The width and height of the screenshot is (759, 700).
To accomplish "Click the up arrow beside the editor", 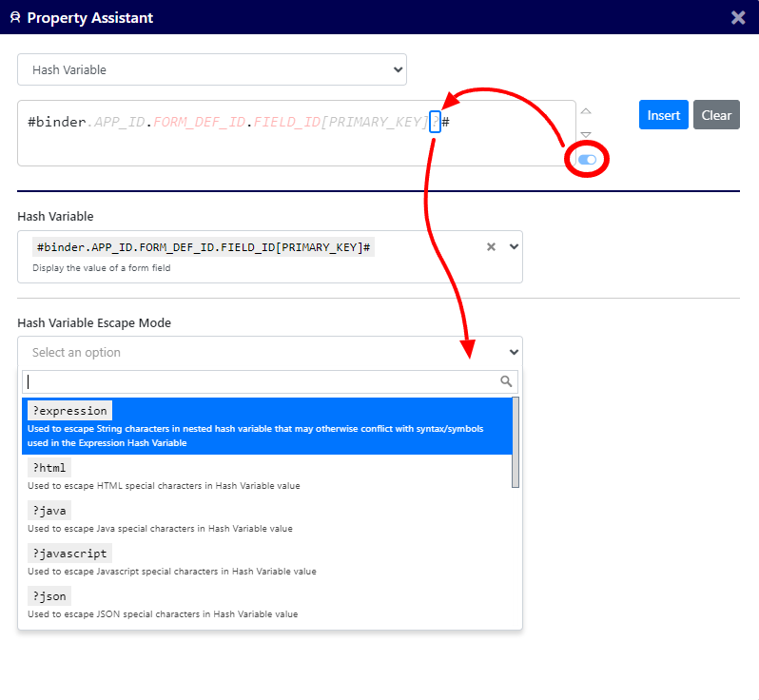I will (x=586, y=111).
